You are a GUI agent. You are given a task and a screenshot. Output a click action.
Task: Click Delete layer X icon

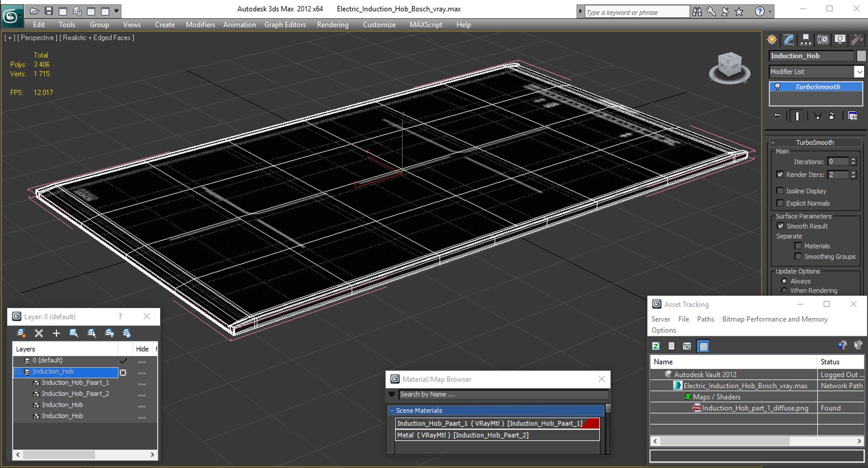[x=39, y=333]
